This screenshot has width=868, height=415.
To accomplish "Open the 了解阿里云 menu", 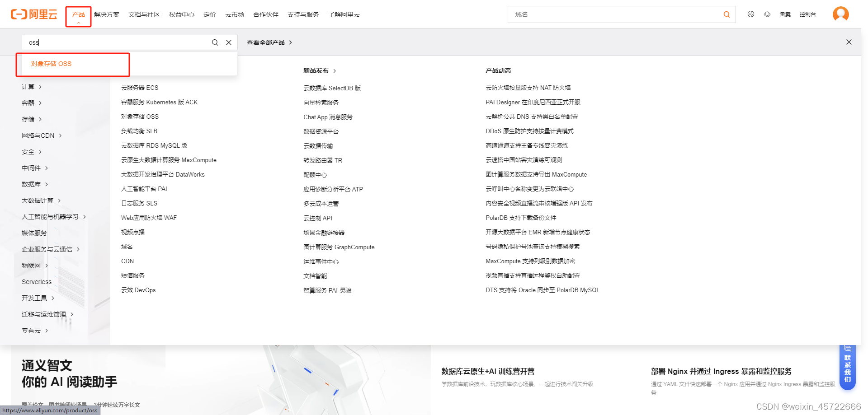I will point(344,14).
